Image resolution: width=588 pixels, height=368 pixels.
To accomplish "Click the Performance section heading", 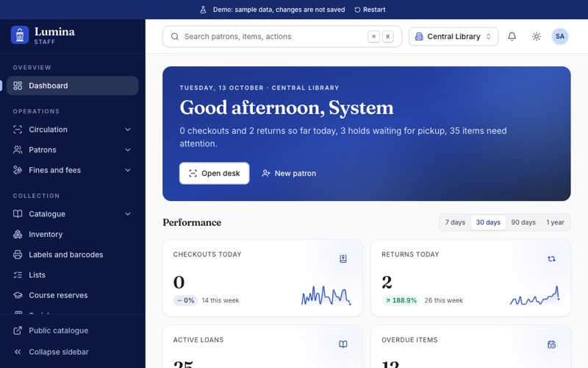I will (192, 223).
